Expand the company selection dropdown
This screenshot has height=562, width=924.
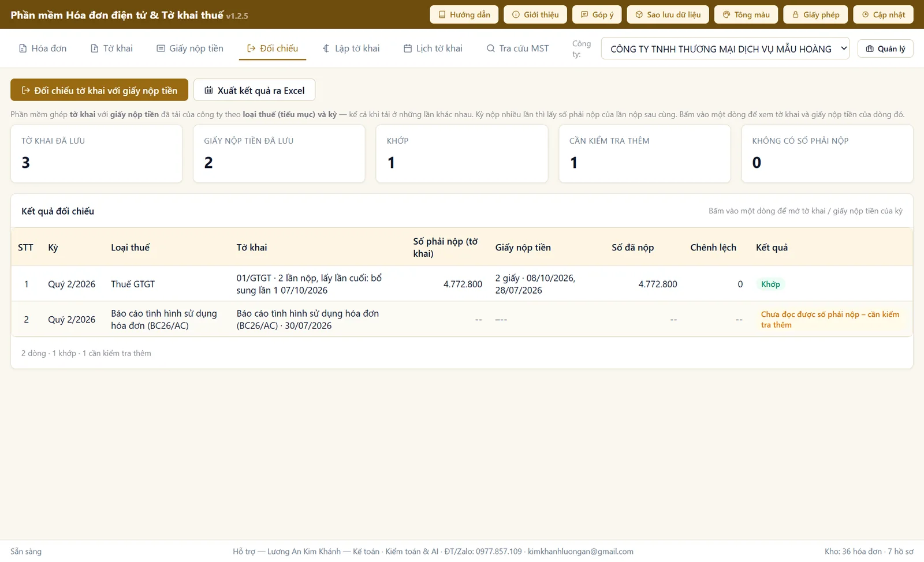click(725, 48)
